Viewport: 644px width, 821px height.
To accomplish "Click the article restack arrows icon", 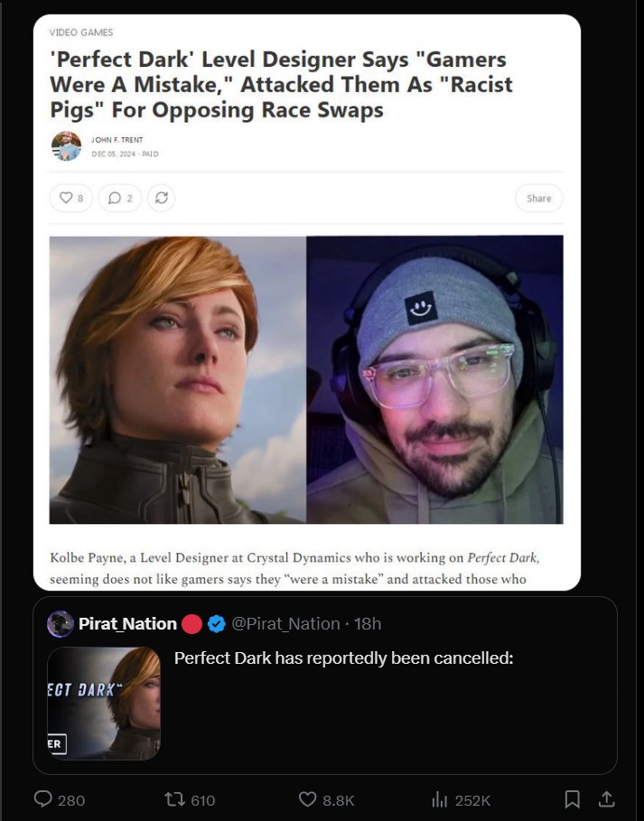I will [x=162, y=198].
